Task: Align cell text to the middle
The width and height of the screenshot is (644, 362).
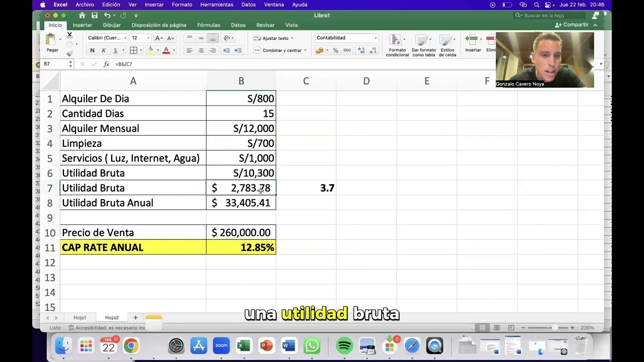Action: (x=201, y=38)
